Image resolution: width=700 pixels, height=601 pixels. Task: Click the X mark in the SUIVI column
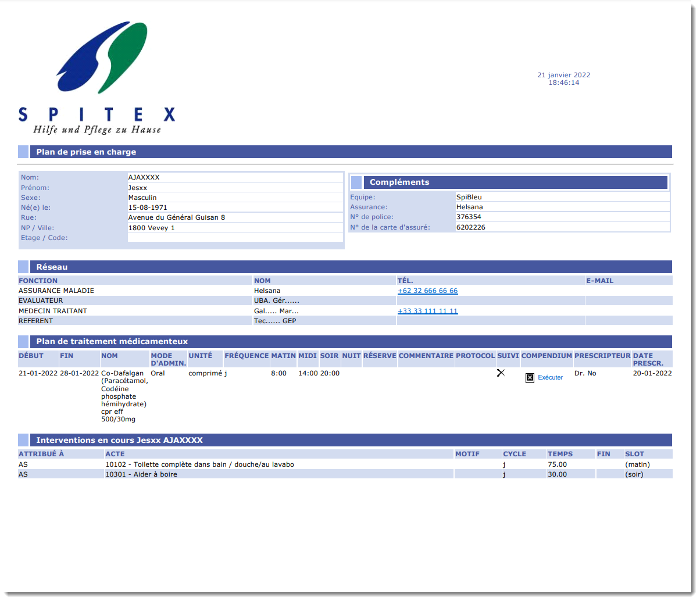[501, 373]
